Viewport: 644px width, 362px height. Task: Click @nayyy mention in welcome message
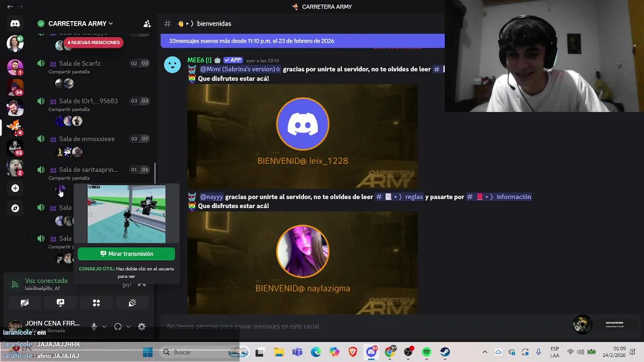click(x=211, y=197)
